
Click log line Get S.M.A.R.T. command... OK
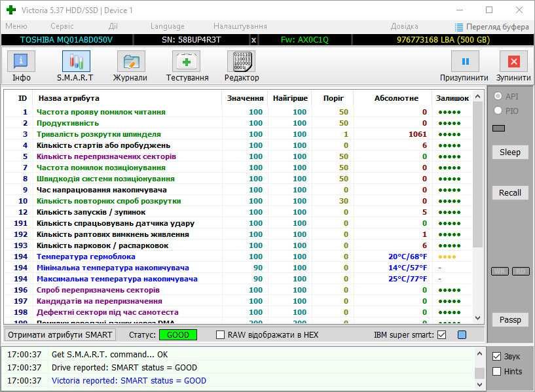coord(109,355)
